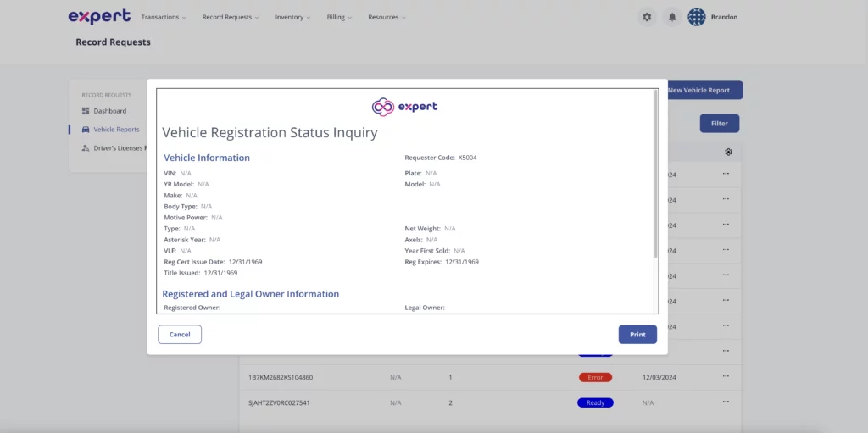868x433 pixels.
Task: Expand the Resources menu
Action: 387,17
